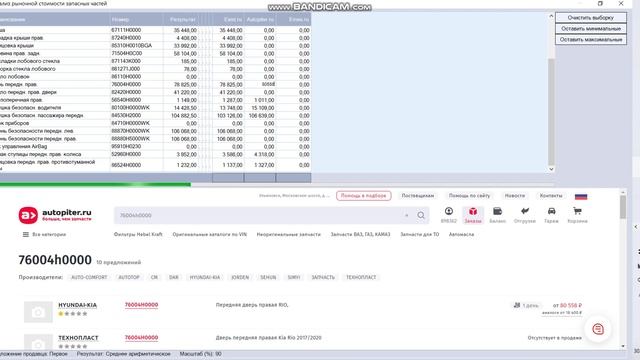Open the Контакты link
The height and width of the screenshot is (360, 640).
tap(551, 196)
